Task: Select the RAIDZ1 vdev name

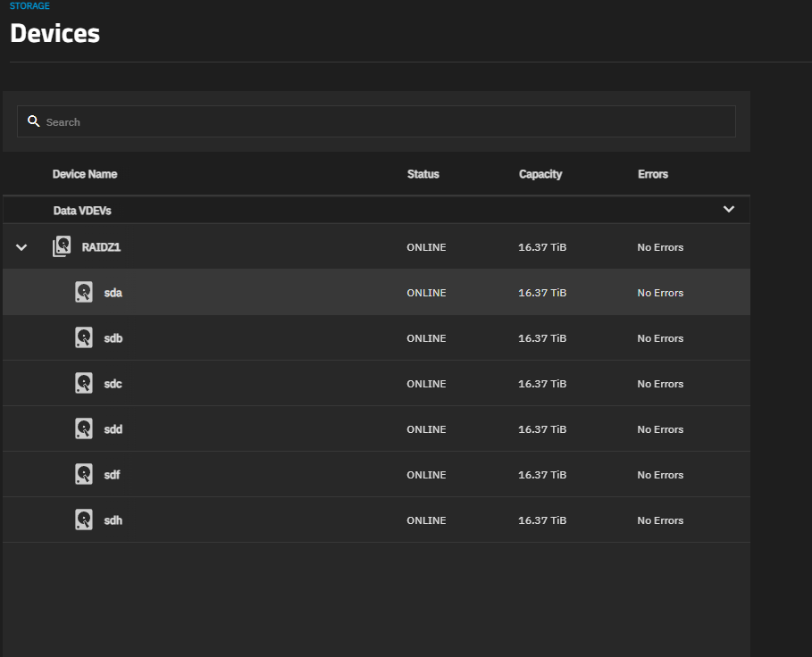Action: (101, 247)
